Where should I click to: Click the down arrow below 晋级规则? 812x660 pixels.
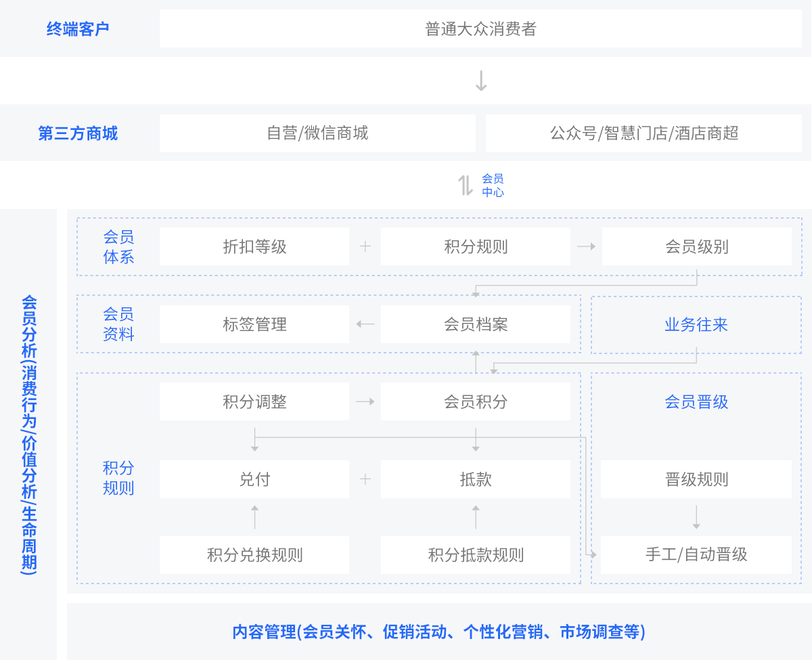[696, 517]
